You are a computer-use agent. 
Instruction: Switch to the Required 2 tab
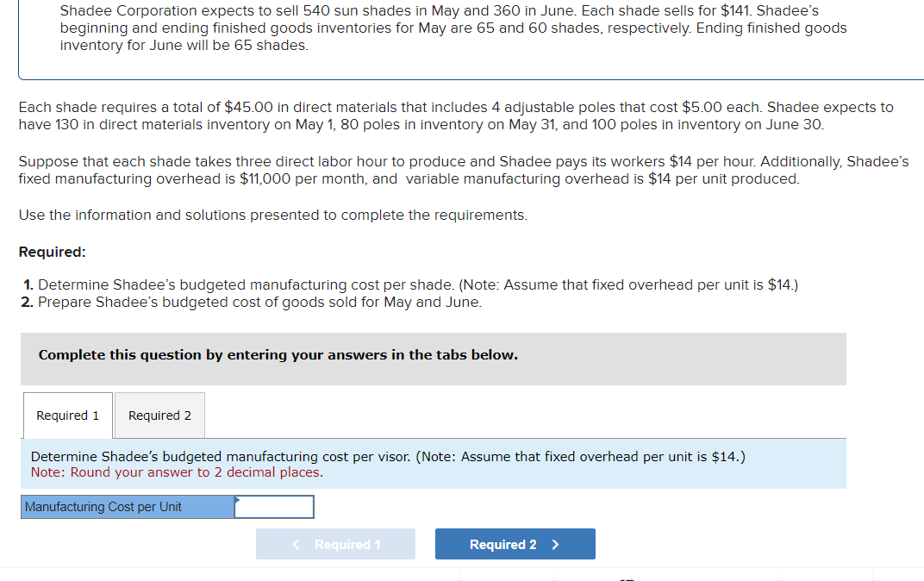(159, 415)
